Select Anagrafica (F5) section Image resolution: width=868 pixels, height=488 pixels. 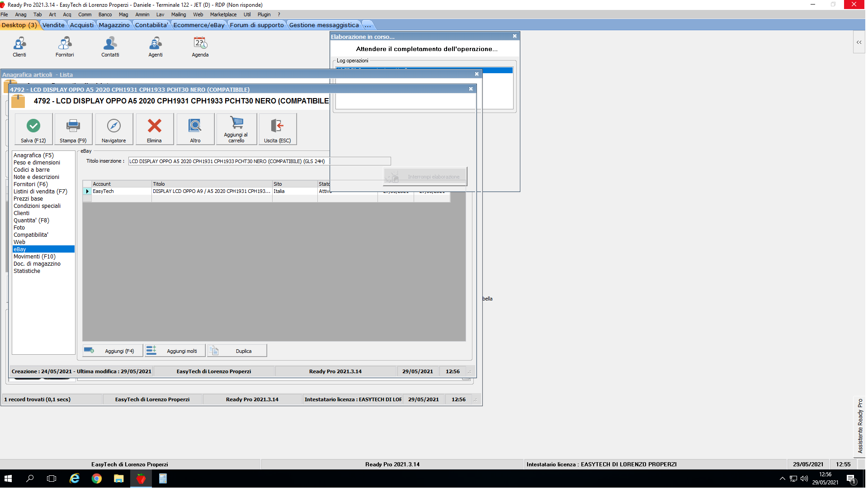point(43,155)
